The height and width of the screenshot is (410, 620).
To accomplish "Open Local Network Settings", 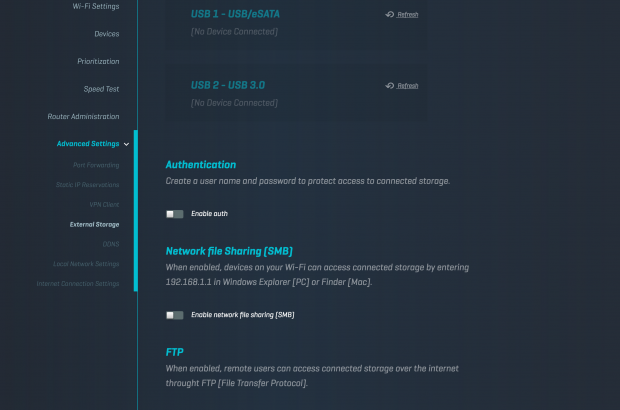I will click(86, 264).
